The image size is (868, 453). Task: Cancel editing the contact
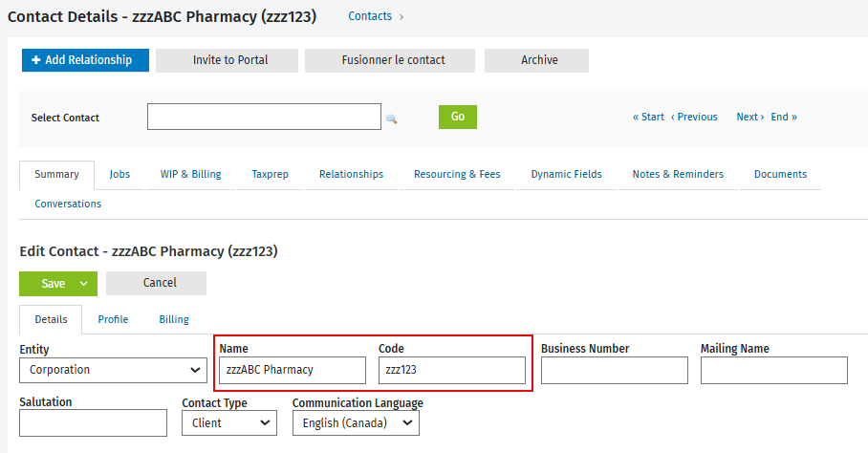156,283
